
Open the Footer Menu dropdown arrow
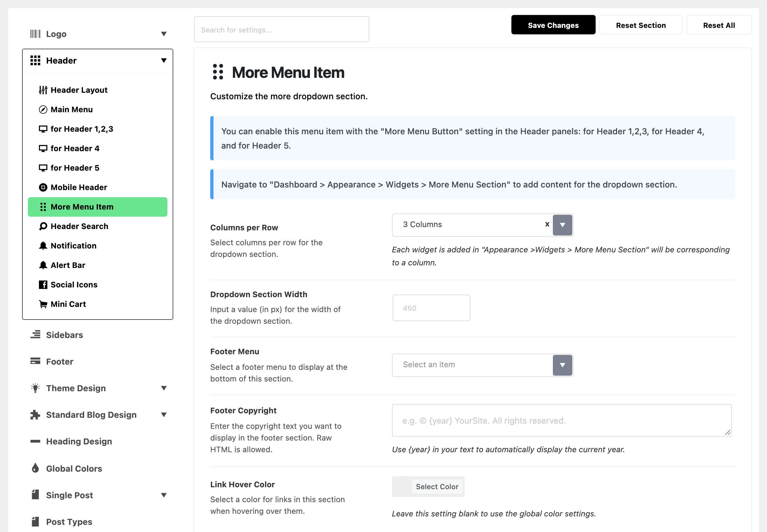point(562,365)
